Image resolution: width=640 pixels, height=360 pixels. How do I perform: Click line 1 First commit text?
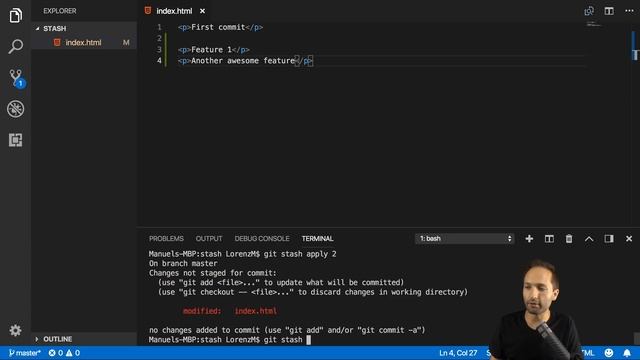[x=220, y=27]
